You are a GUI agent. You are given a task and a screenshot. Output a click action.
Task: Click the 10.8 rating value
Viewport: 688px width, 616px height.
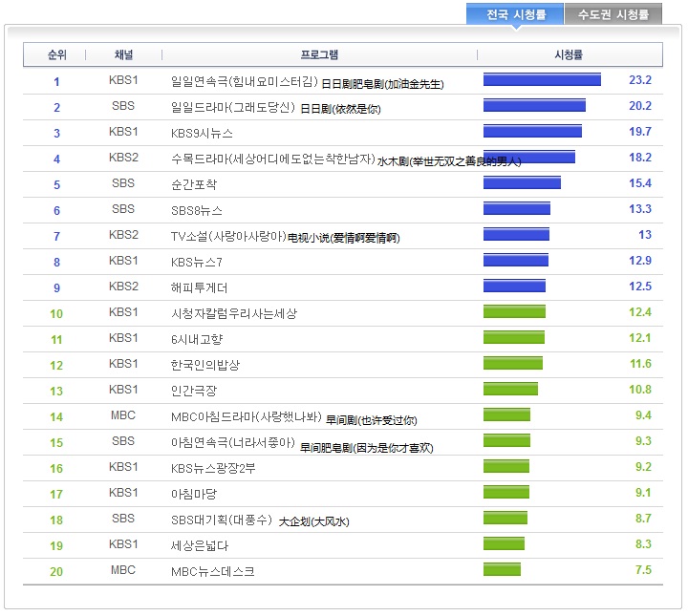click(640, 390)
